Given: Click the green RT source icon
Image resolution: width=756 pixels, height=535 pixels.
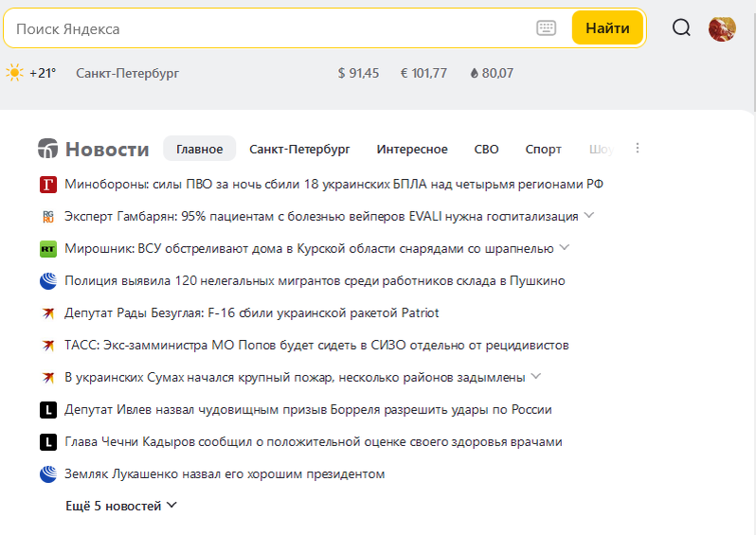Looking at the screenshot, I should 48,249.
